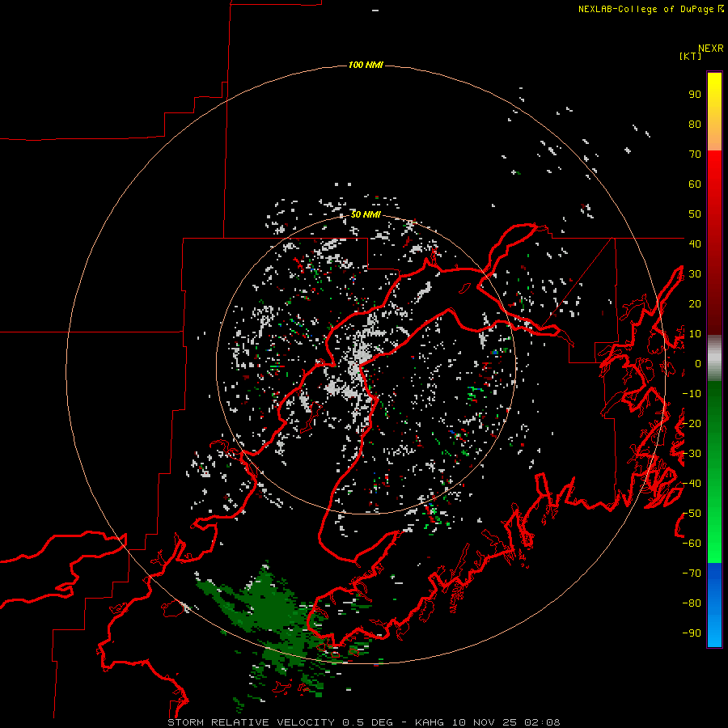Click the NEXR label above the color scale
Viewport: 728px width, 728px height.
(x=711, y=49)
